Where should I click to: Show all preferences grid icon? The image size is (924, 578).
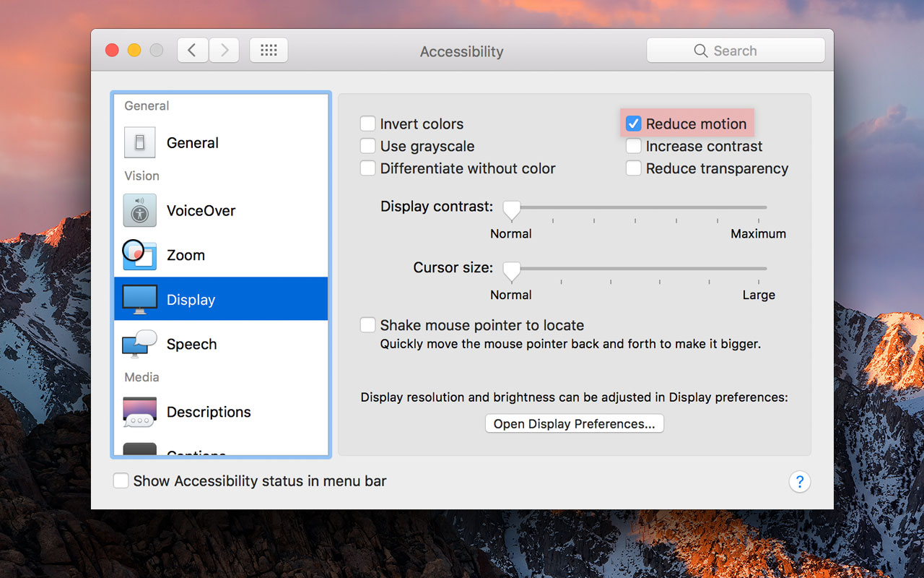click(x=269, y=51)
